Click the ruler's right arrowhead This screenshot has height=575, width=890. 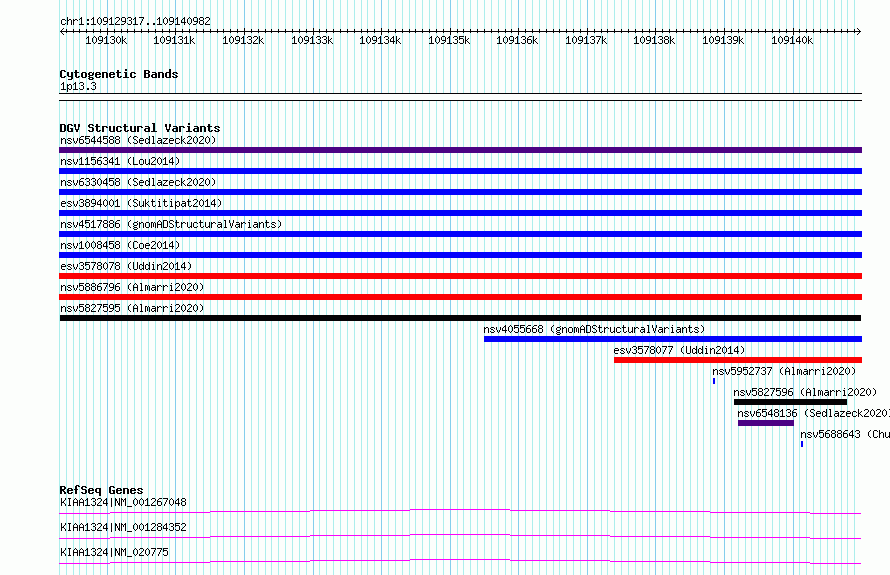click(x=858, y=32)
